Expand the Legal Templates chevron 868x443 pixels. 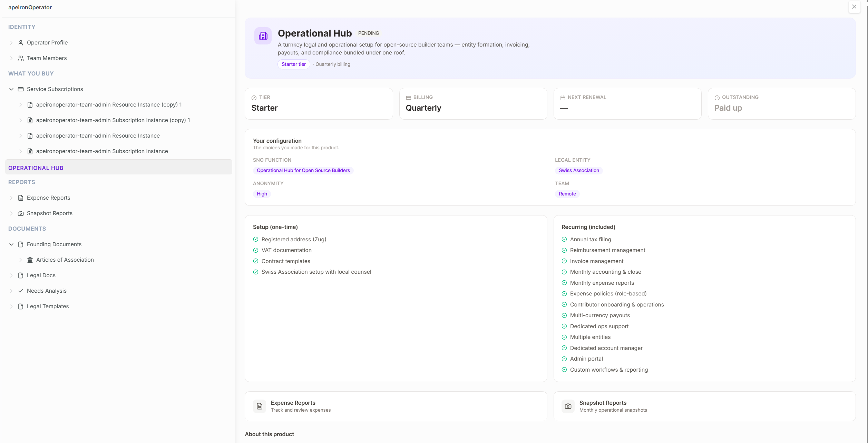click(x=11, y=306)
